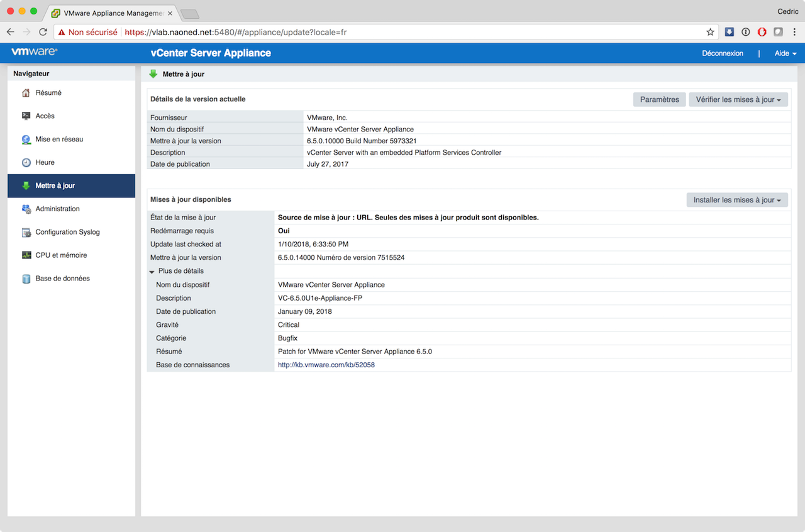Click the Heure clock icon
Screen dimensions: 805x532
(x=26, y=163)
